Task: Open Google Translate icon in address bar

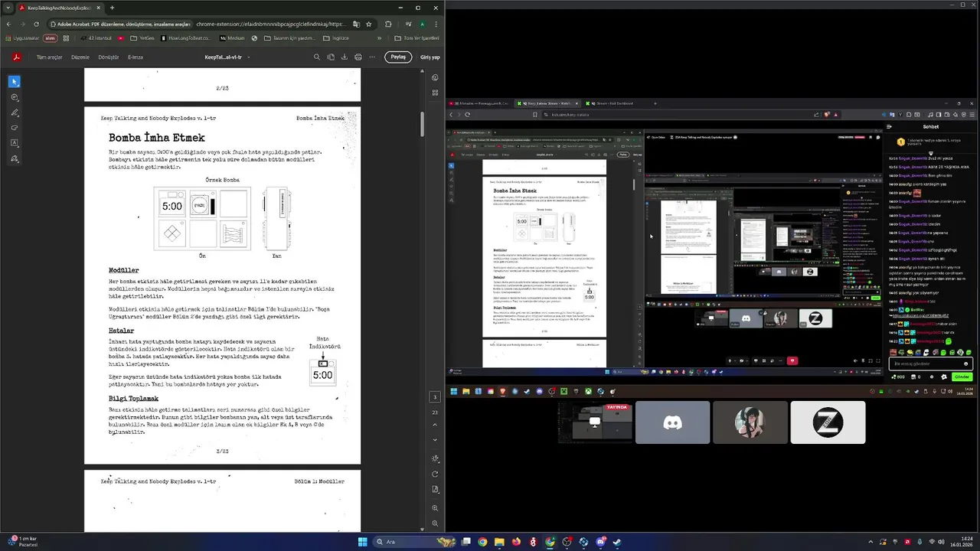Action: pos(356,24)
